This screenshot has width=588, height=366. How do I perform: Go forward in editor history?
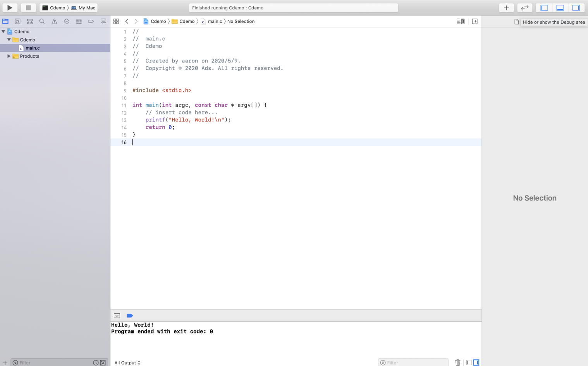136,21
